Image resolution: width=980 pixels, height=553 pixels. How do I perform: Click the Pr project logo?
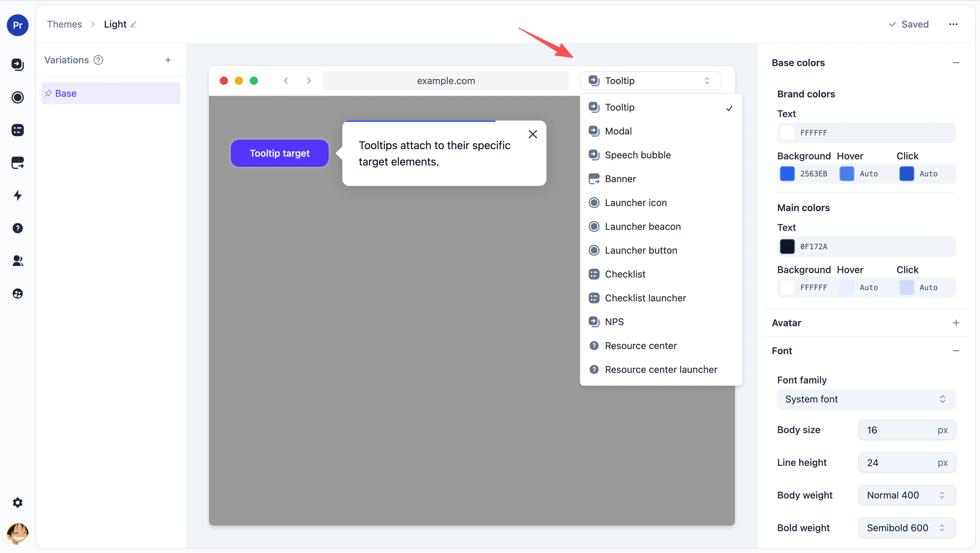17,25
